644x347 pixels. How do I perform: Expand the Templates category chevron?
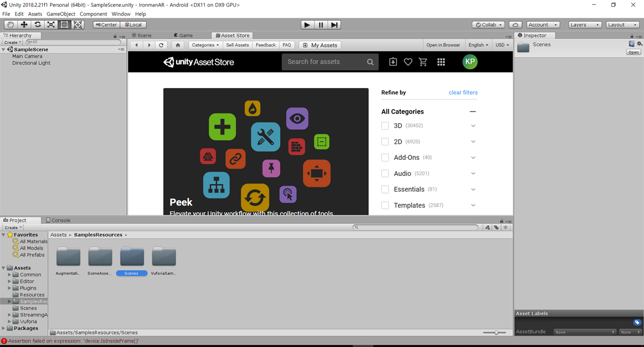coord(473,205)
